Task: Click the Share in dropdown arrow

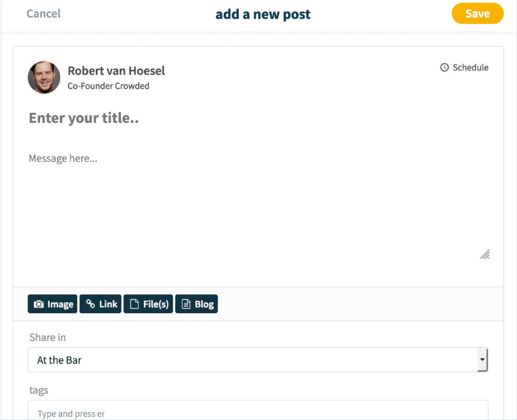Action: coord(482,360)
